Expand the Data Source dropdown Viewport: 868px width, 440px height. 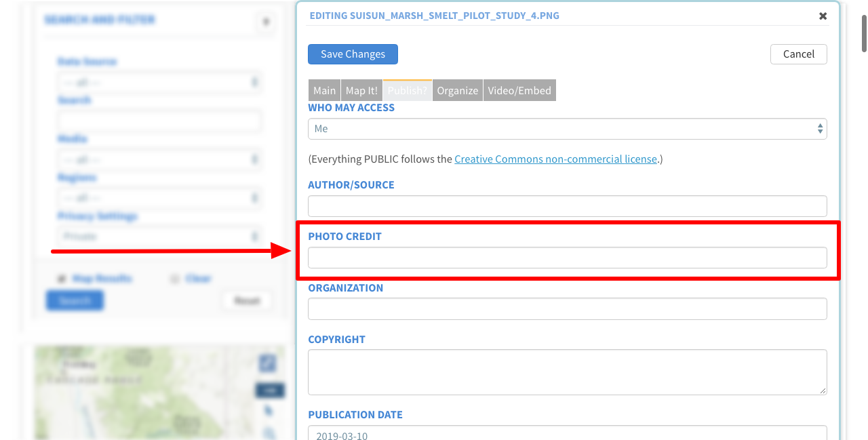pyautogui.click(x=159, y=83)
